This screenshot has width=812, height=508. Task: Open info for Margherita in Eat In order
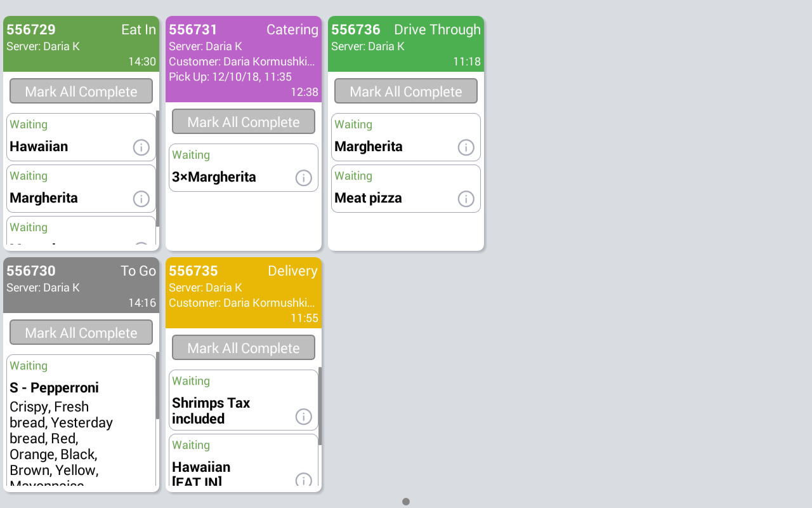pyautogui.click(x=141, y=199)
